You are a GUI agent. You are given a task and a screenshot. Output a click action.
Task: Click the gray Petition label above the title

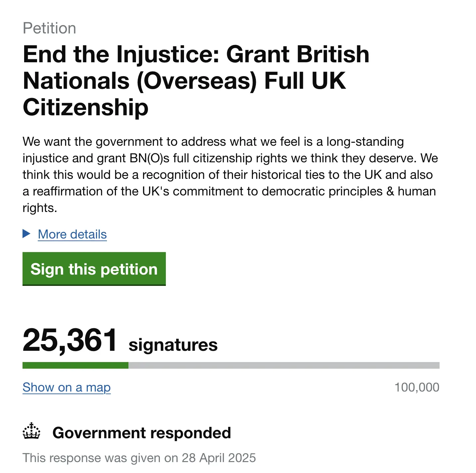(x=49, y=28)
